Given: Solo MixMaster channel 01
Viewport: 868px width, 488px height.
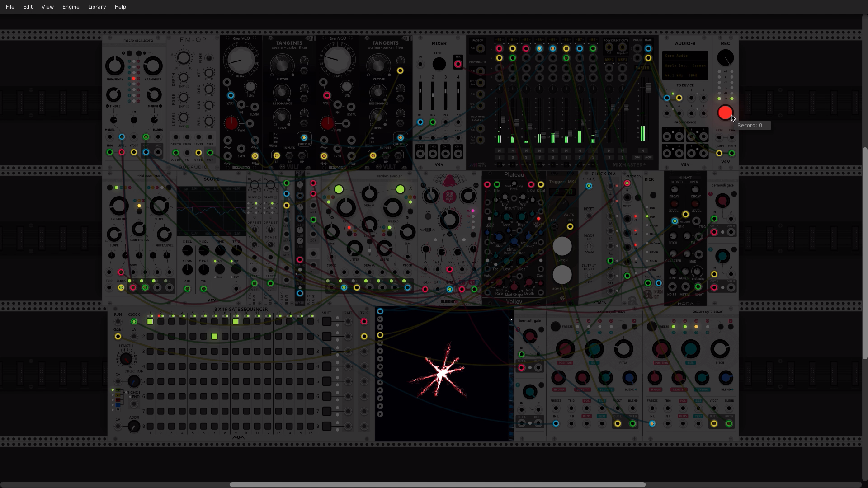Looking at the screenshot, I should pos(500,157).
